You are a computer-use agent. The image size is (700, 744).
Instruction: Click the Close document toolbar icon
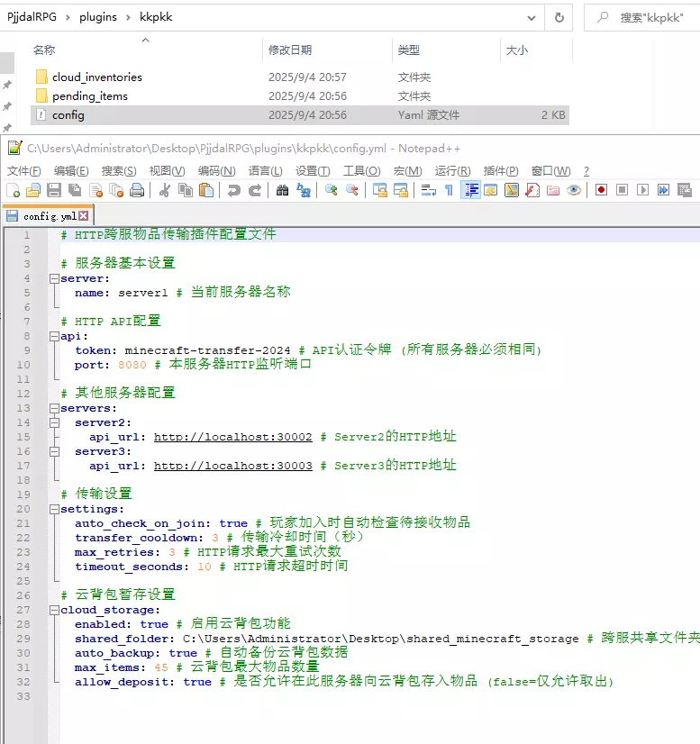(x=95, y=190)
